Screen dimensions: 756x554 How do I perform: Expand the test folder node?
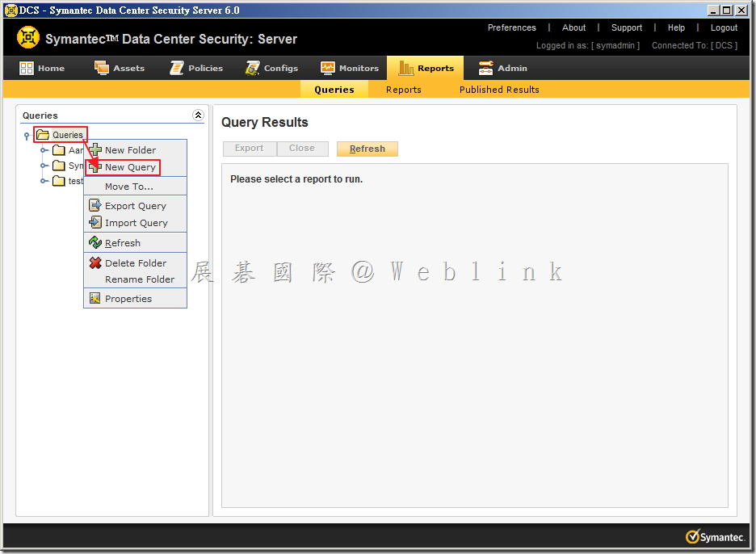click(44, 181)
